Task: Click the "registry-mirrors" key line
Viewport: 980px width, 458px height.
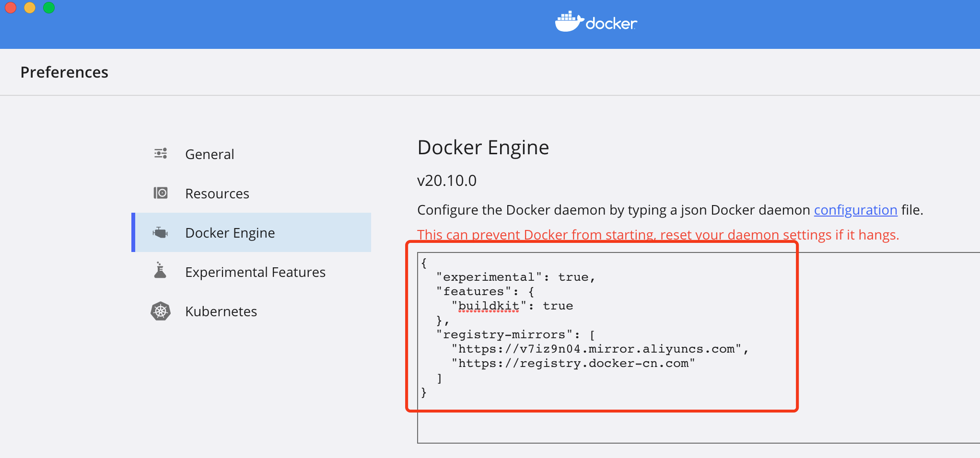Action: pyautogui.click(x=516, y=335)
